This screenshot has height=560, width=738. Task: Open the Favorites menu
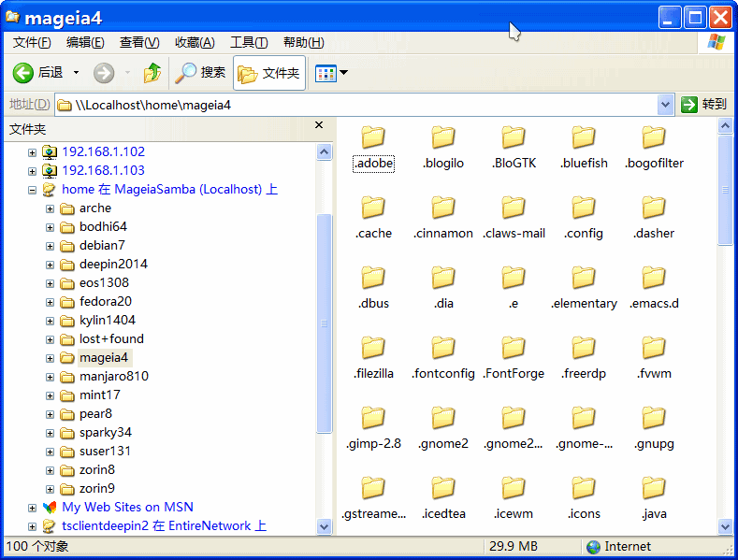[x=195, y=42]
